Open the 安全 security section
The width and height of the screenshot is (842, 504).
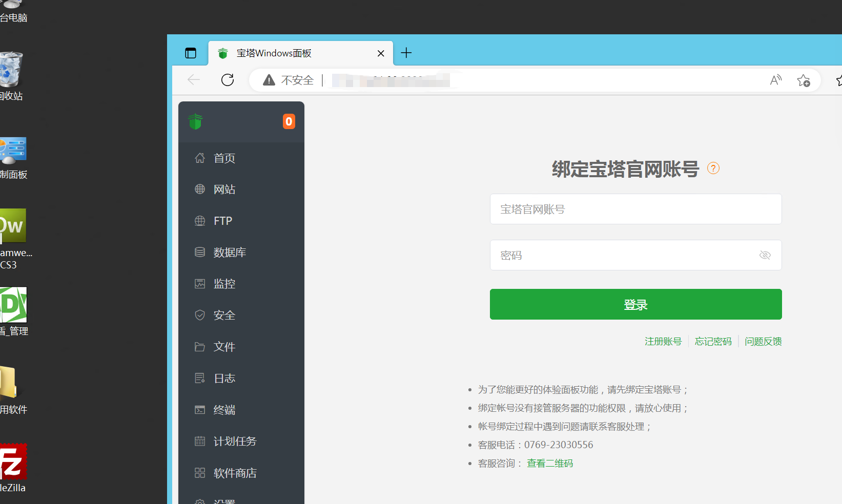(224, 315)
